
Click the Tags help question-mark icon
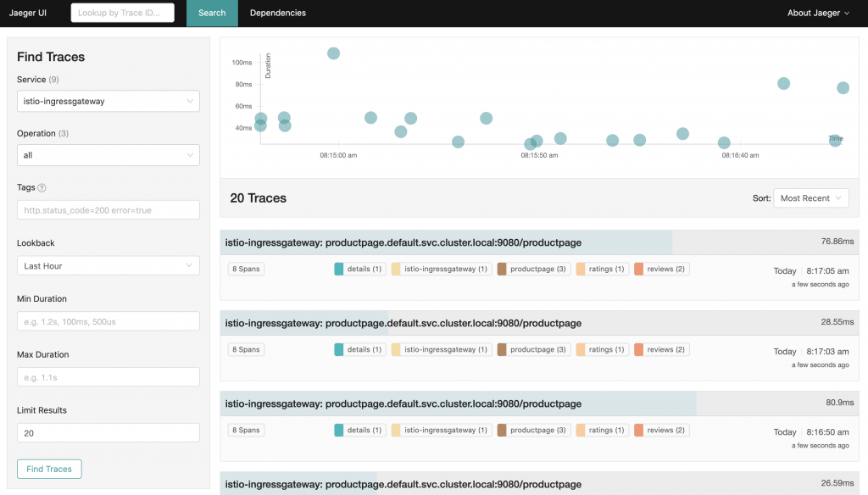pos(42,187)
